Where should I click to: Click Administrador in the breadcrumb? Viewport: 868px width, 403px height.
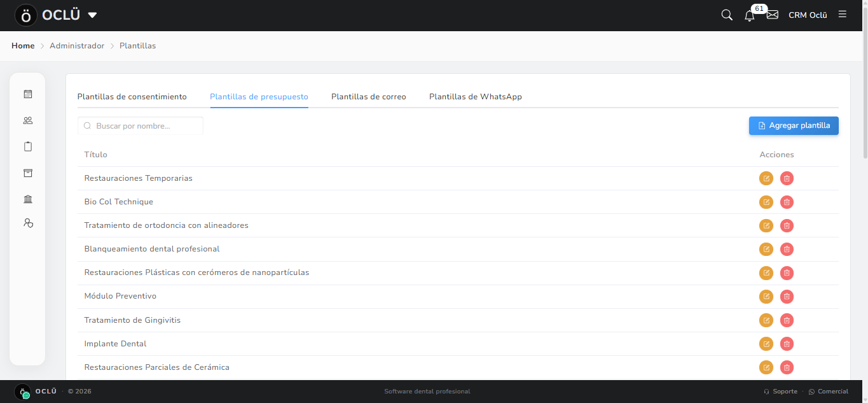click(x=77, y=46)
